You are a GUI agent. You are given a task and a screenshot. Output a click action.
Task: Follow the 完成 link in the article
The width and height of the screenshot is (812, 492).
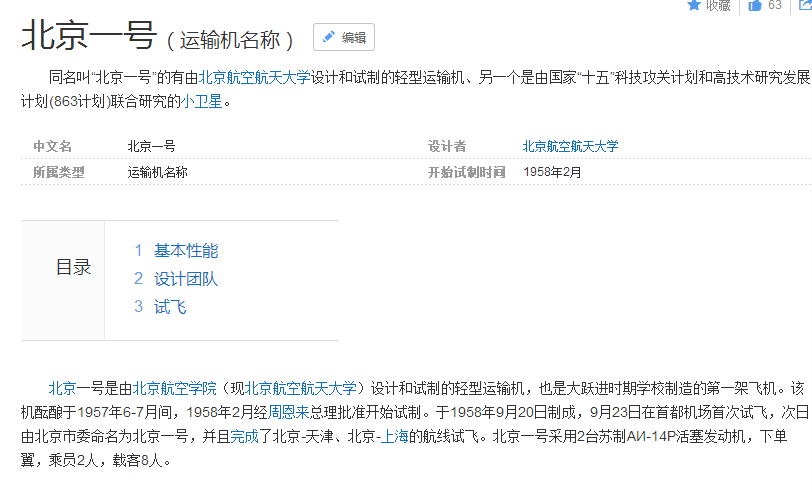244,435
